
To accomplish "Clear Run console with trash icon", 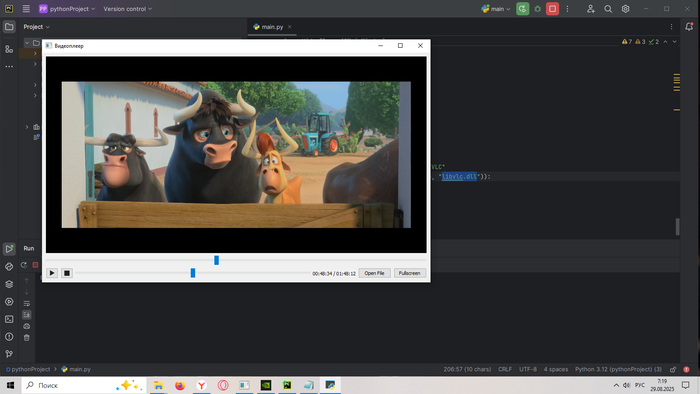I will (27, 338).
